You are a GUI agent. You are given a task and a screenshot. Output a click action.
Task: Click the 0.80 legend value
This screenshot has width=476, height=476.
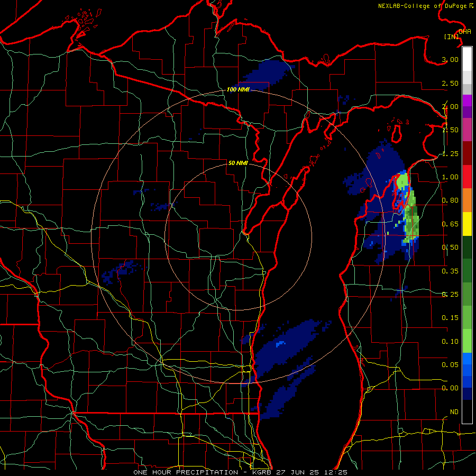(450, 200)
